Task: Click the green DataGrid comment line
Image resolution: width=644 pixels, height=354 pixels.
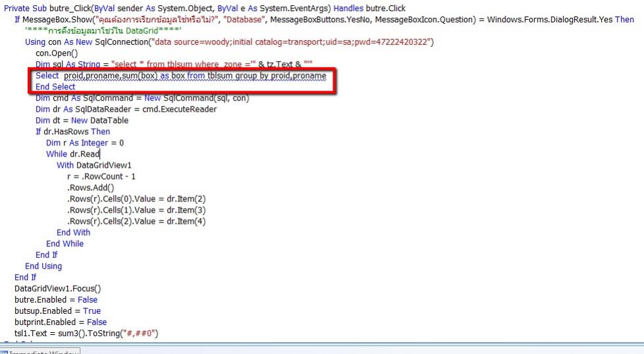Action: click(x=103, y=31)
